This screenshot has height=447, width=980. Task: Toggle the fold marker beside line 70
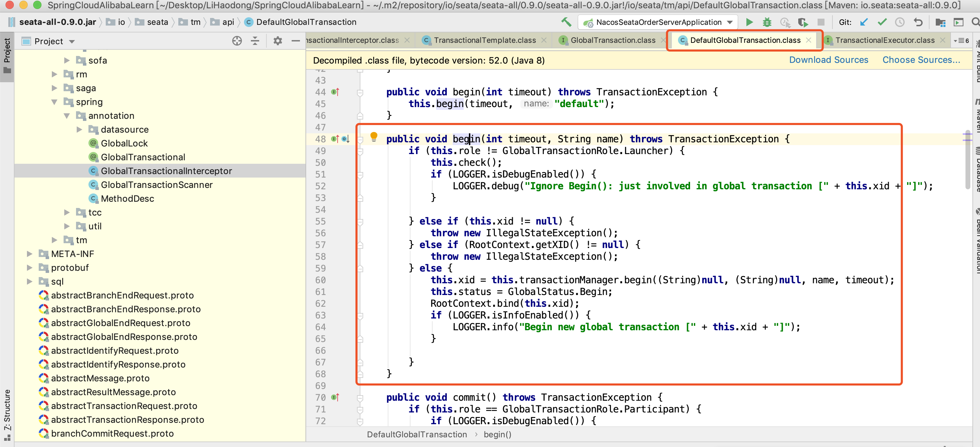pyautogui.click(x=360, y=398)
